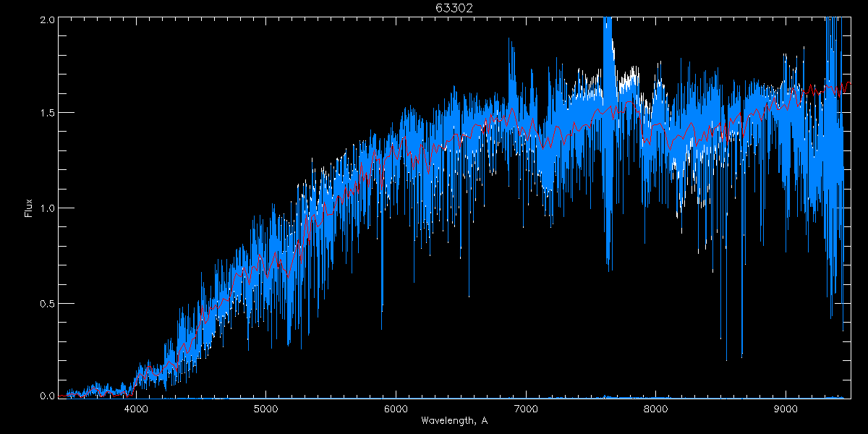The height and width of the screenshot is (434, 868).
Task: Click the 5000 tick label on x-axis
Action: [265, 409]
